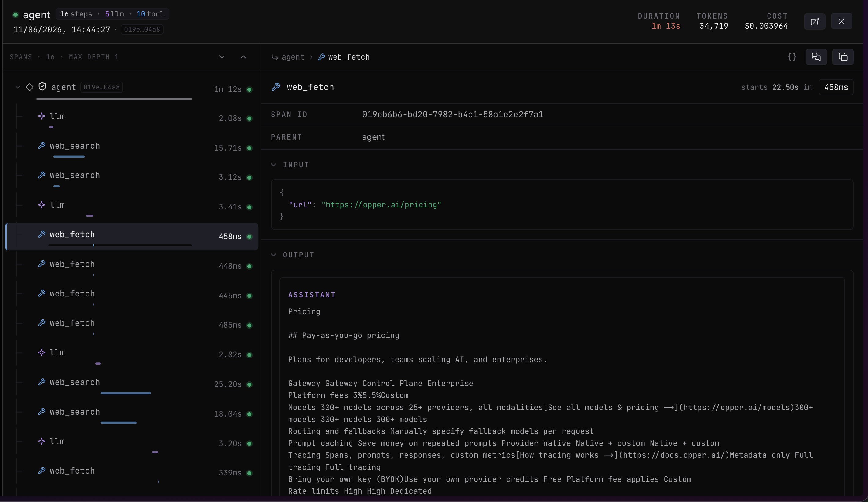Close the trace detail panel
The height and width of the screenshot is (502, 868).
point(841,21)
